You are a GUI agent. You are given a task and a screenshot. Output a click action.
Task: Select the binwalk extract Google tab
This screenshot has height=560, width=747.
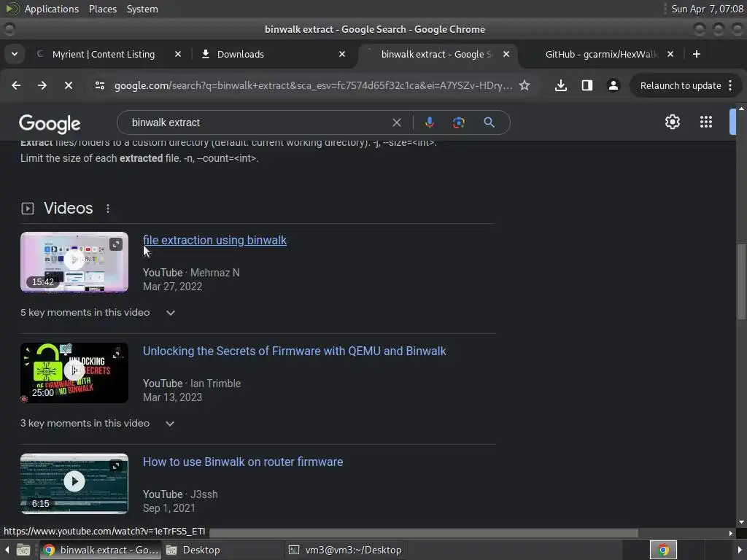(x=436, y=54)
